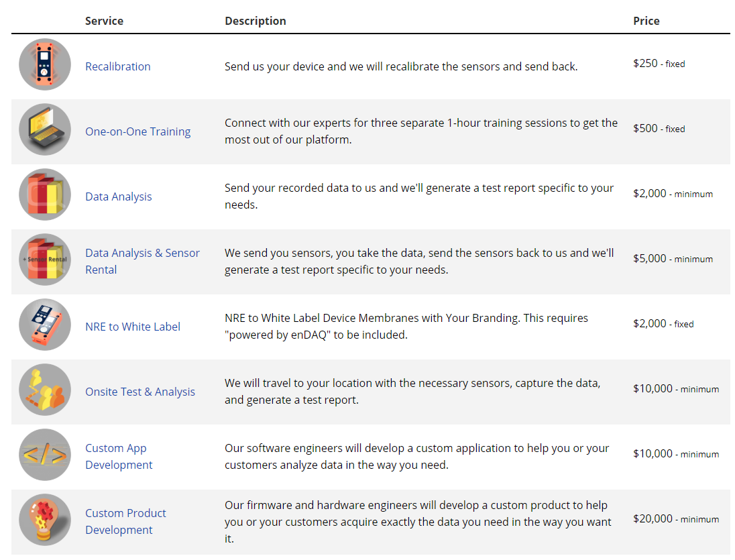Screen dimensions: 735x560
Task: Click the Service column header
Action: 104,21
